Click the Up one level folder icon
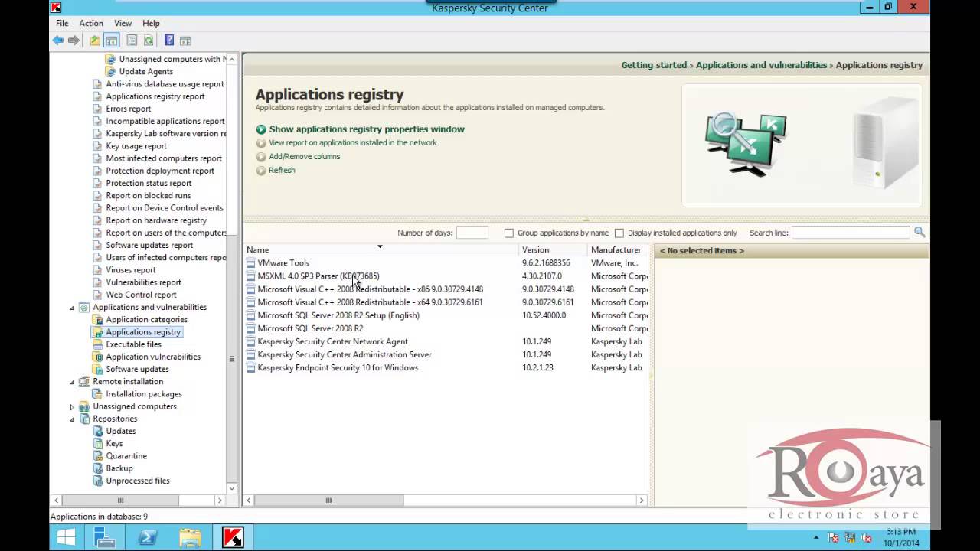The width and height of the screenshot is (980, 551). (x=95, y=41)
